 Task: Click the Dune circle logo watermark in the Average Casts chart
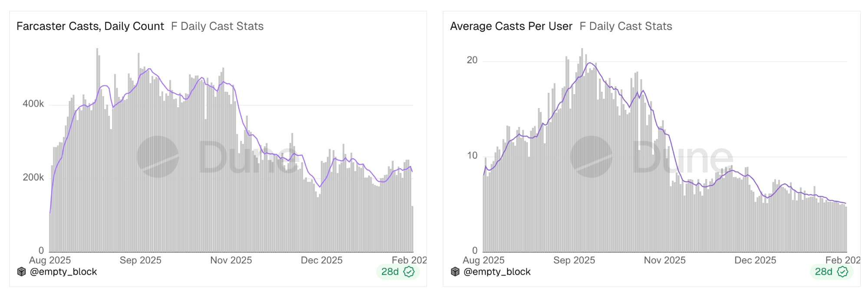pyautogui.click(x=591, y=157)
